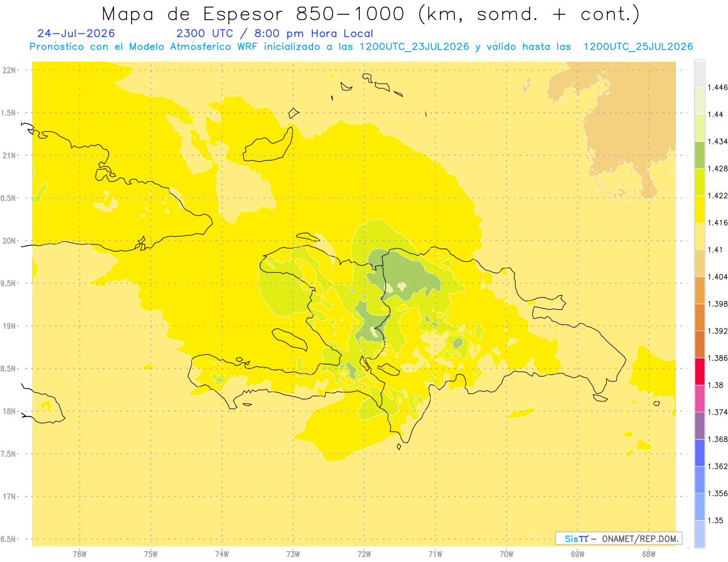
Task: Click the legend value '1.446'
Action: point(717,87)
